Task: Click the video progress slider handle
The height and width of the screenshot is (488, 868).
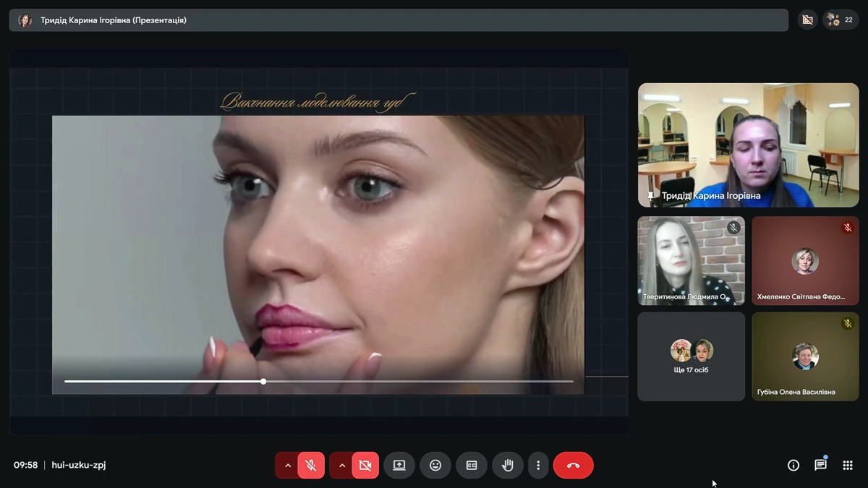Action: [x=263, y=381]
